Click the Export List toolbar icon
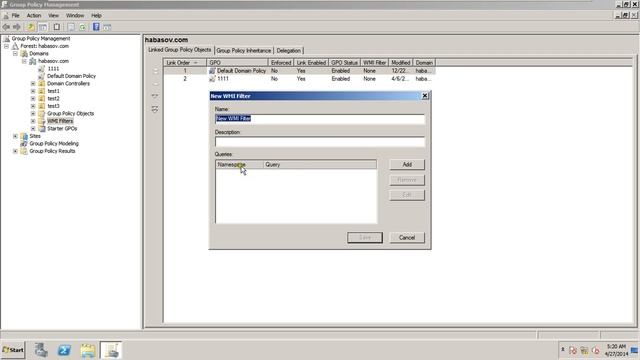 71,27
